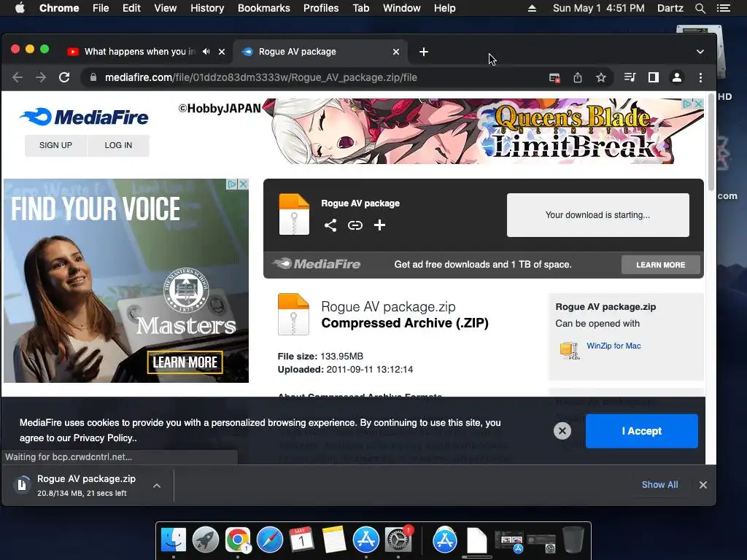Click LEARN MORE on Masters ad
Screen dimensions: 747x560
(185, 362)
